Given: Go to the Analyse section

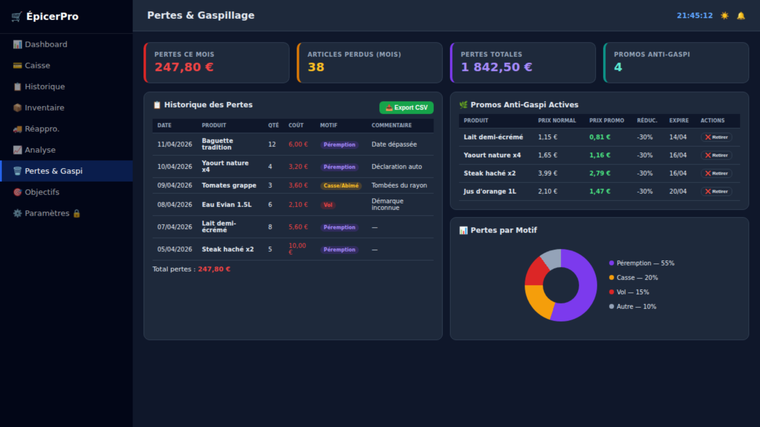Looking at the screenshot, I should coord(40,150).
